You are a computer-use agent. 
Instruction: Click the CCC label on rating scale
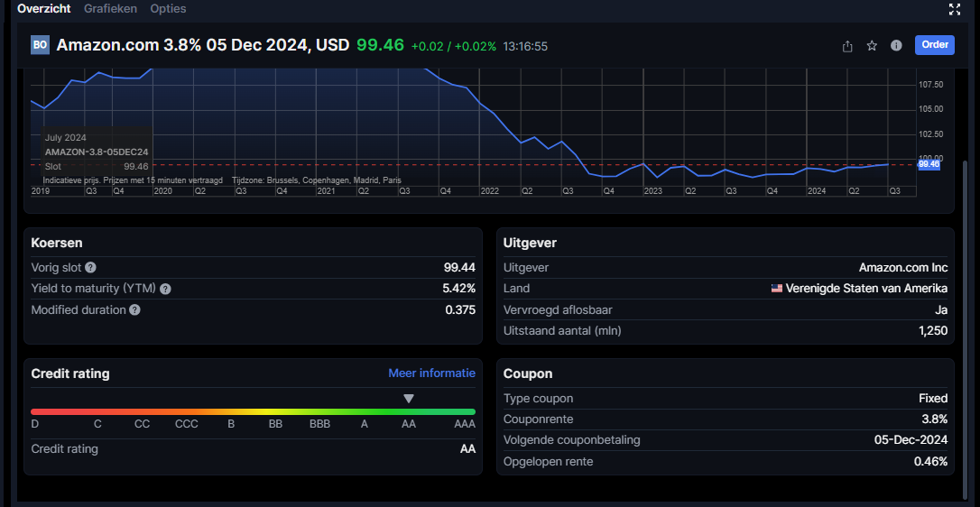point(187,424)
